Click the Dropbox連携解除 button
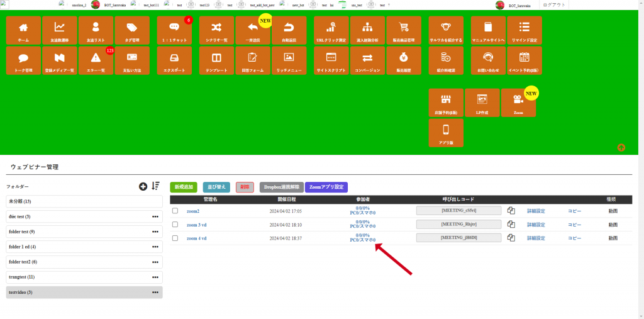644x319 pixels. pyautogui.click(x=281, y=187)
